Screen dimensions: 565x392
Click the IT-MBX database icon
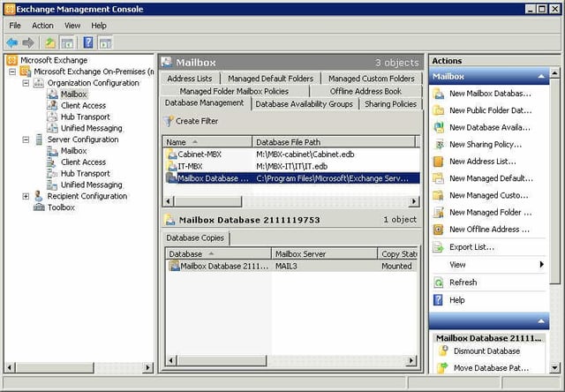(171, 167)
